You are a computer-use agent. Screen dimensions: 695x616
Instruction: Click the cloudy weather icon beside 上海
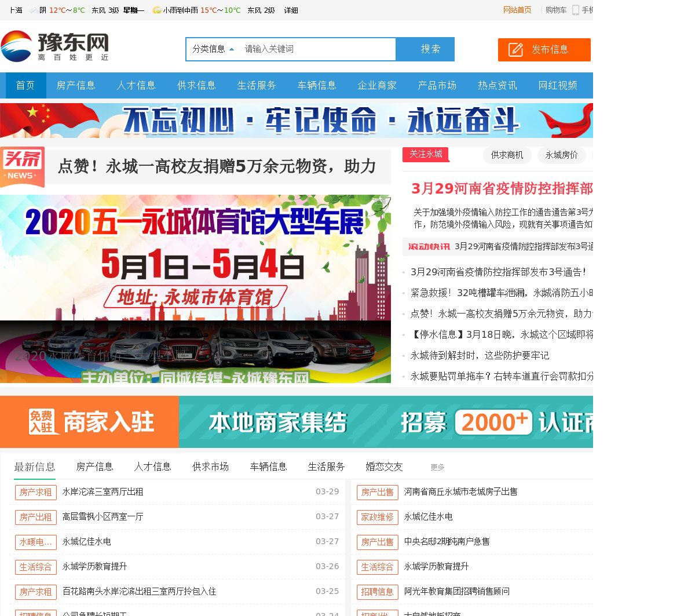pos(34,10)
